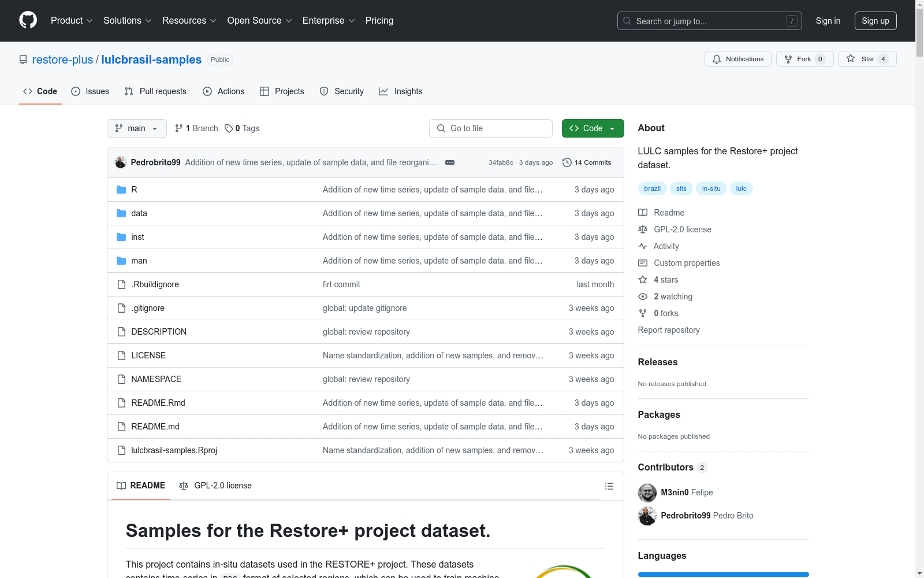924x578 pixels.
Task: Click the R folder icon
Action: pyautogui.click(x=121, y=190)
